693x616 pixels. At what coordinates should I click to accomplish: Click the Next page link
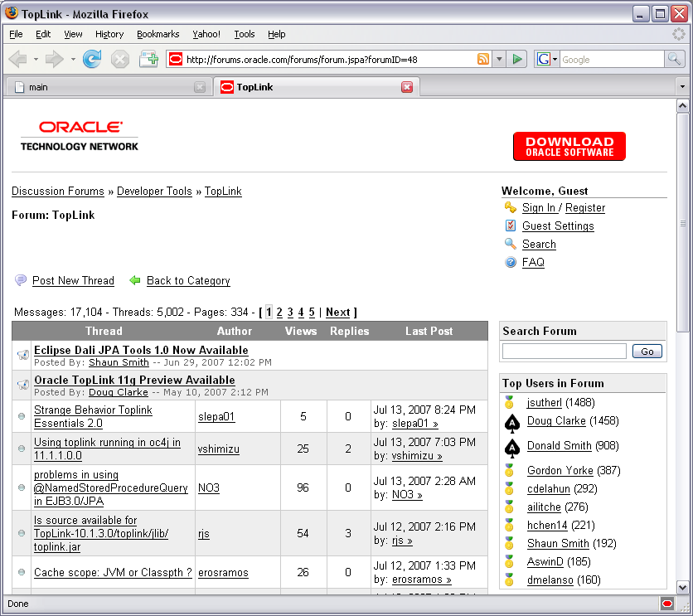tap(337, 312)
